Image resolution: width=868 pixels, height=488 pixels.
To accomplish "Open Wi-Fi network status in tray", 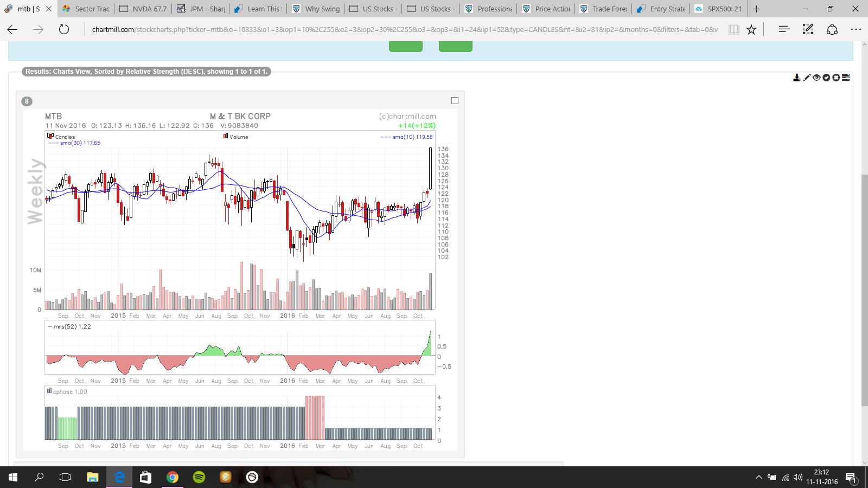I will coord(786,477).
